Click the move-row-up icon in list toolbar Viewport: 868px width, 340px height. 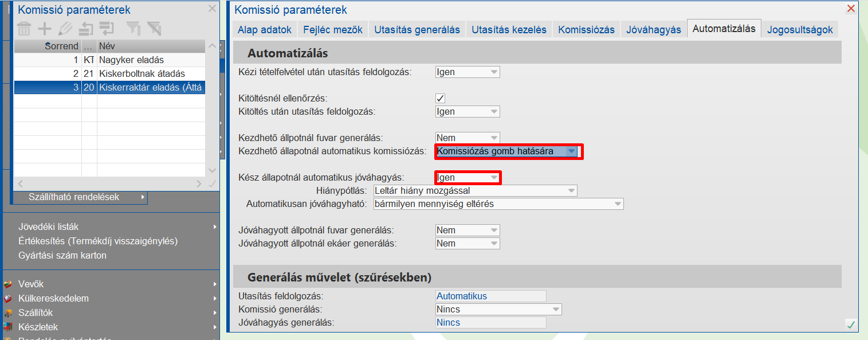86,28
